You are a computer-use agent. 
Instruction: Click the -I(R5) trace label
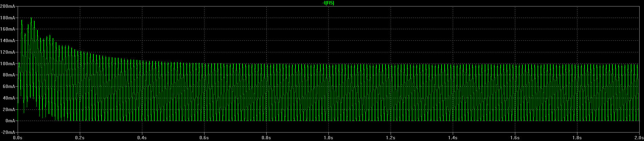click(x=328, y=3)
